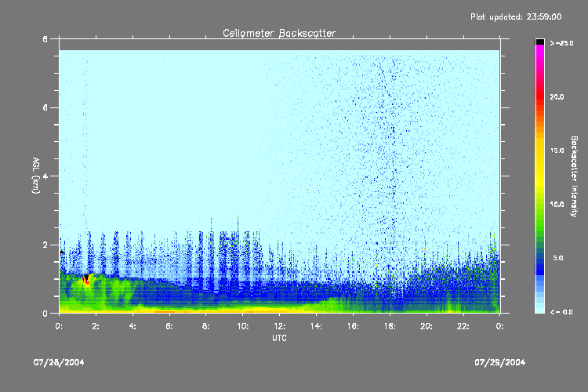
Task: Click the green section of the colorbar
Action: point(539,218)
